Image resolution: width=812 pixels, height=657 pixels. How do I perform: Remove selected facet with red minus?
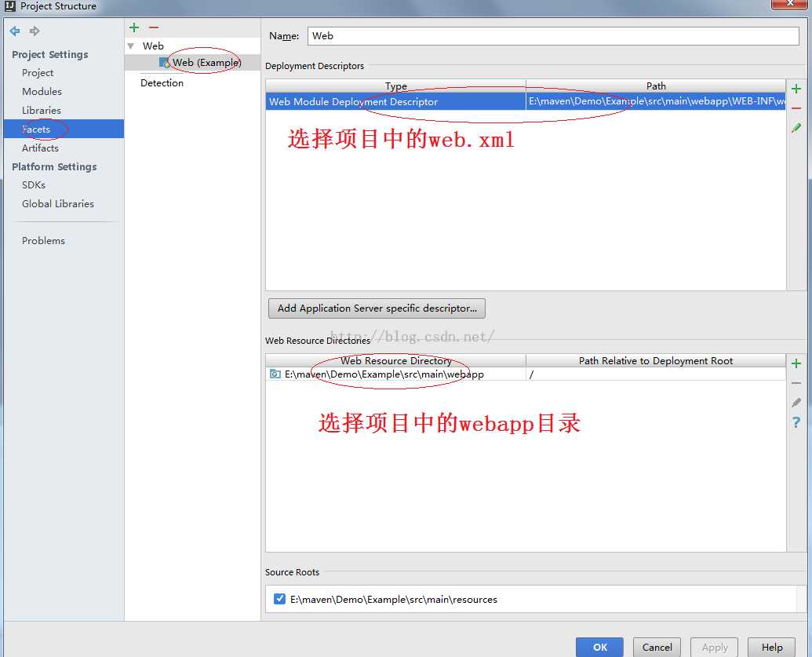tap(154, 27)
